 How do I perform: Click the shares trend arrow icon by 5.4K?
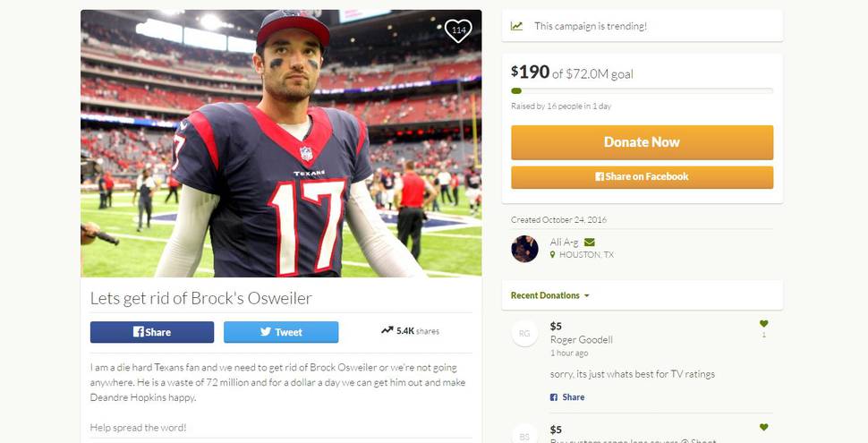pos(387,330)
